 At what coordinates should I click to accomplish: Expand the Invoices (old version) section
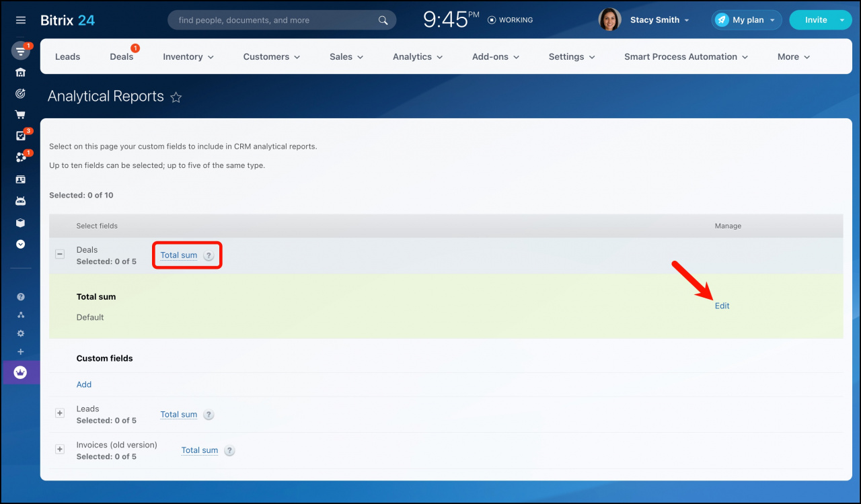coord(60,449)
